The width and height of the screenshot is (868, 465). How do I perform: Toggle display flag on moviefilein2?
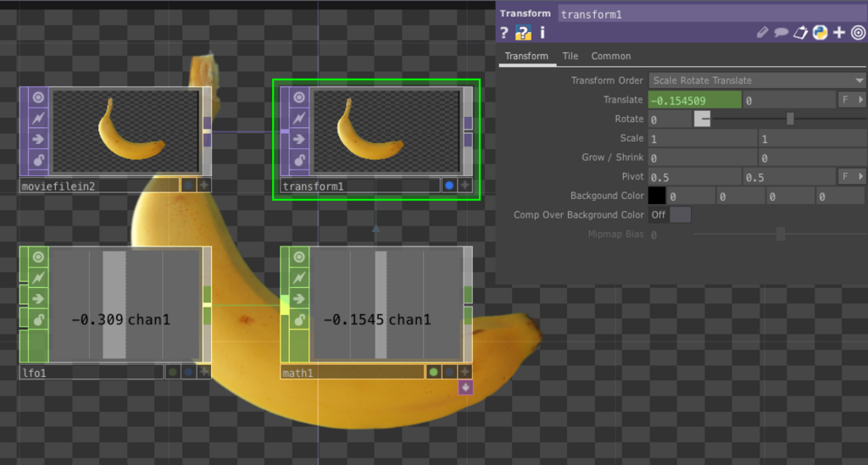tap(188, 185)
